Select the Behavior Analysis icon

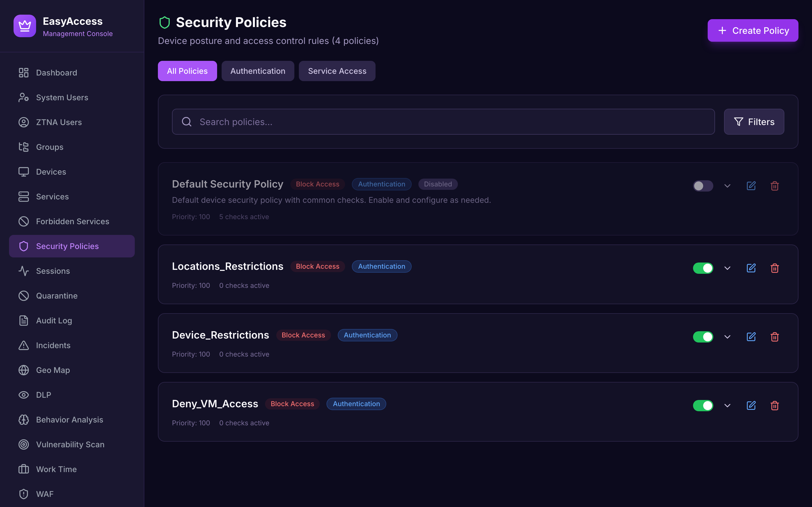click(23, 419)
